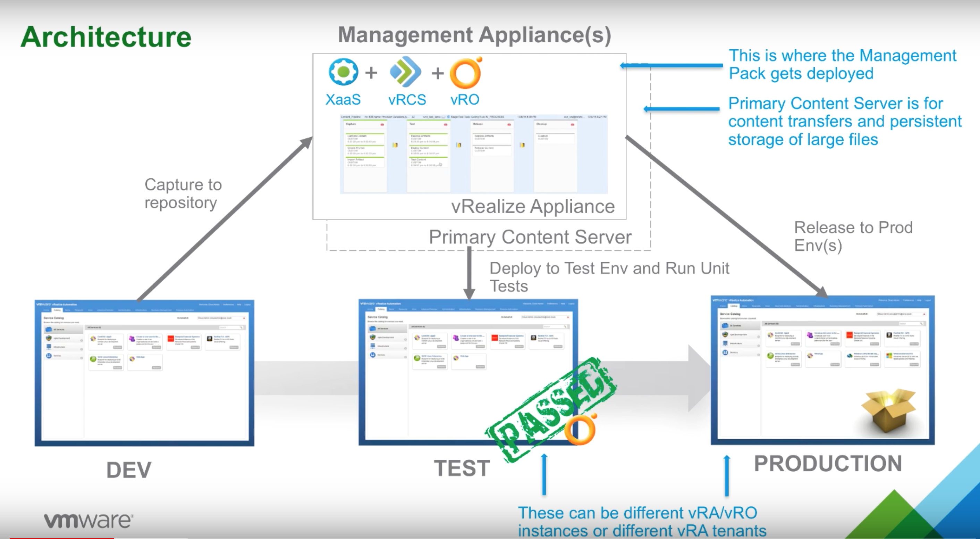Click the "PRODUCTION" label
The height and width of the screenshot is (539, 980).
pyautogui.click(x=828, y=463)
